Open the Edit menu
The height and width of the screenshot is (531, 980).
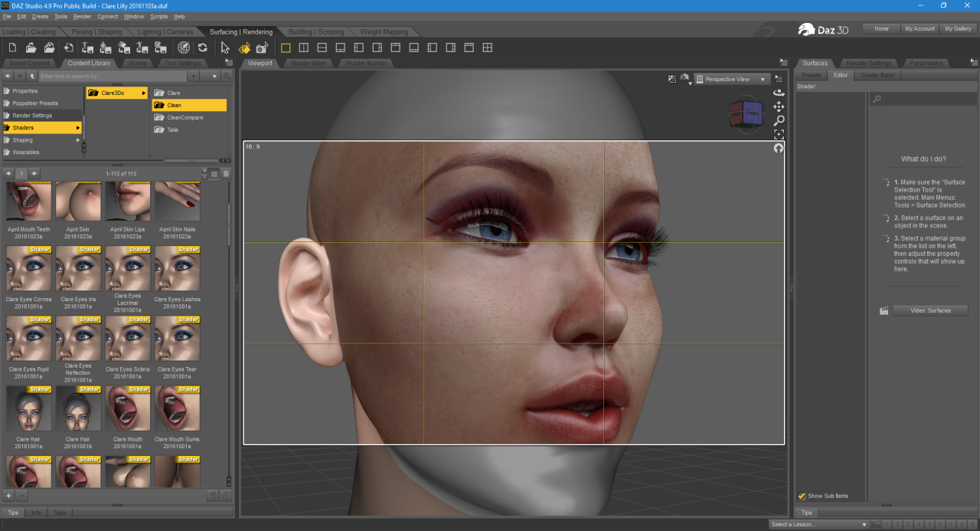tap(21, 16)
